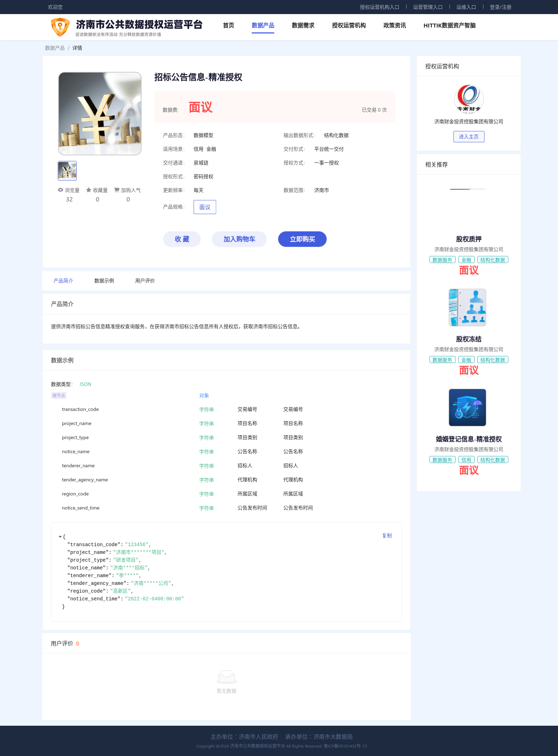Open the 股权冻结 recommendation image

click(468, 307)
